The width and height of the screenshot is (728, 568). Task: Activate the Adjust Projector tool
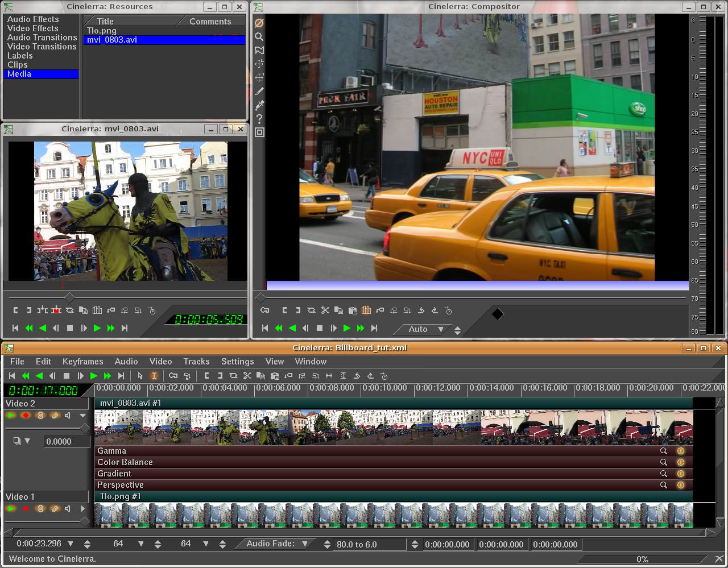pos(259,77)
